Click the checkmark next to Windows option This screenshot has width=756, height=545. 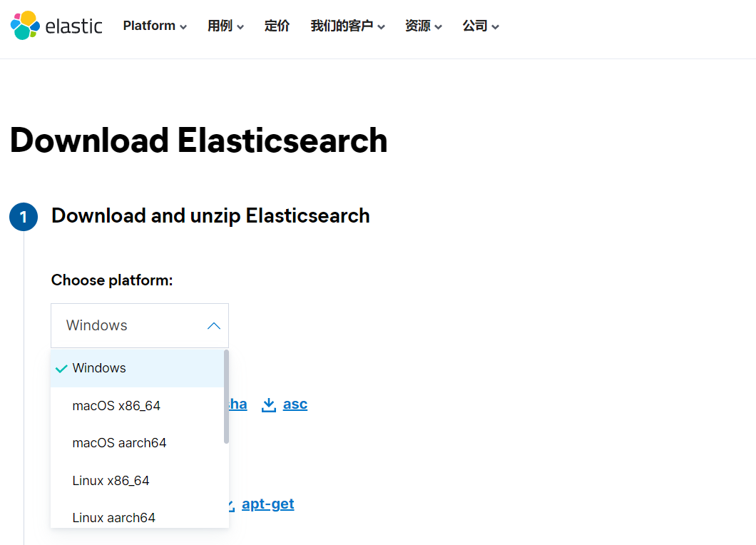coord(61,368)
